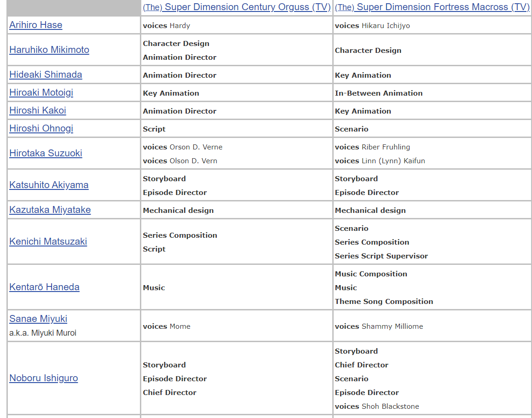The width and height of the screenshot is (532, 418).
Task: Select 'voices Mome' cell text
Action: (166, 326)
